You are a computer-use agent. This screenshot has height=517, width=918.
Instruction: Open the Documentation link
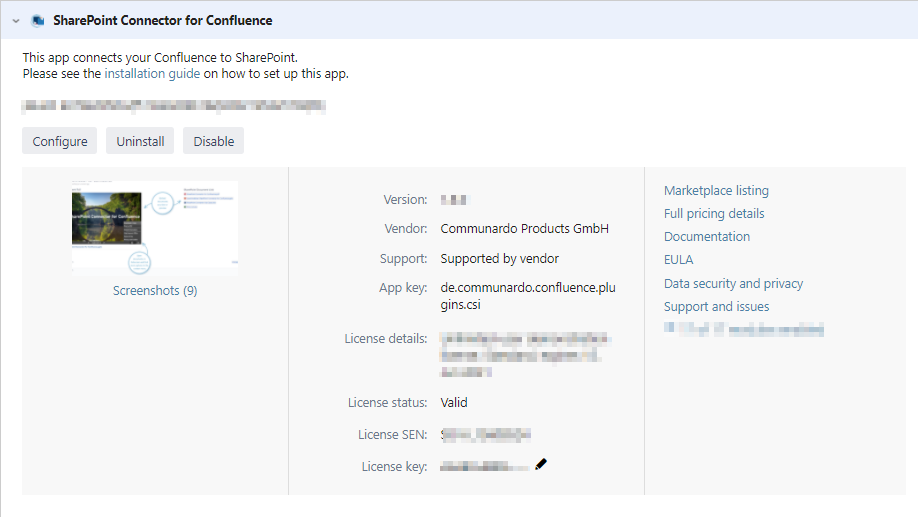(x=706, y=236)
